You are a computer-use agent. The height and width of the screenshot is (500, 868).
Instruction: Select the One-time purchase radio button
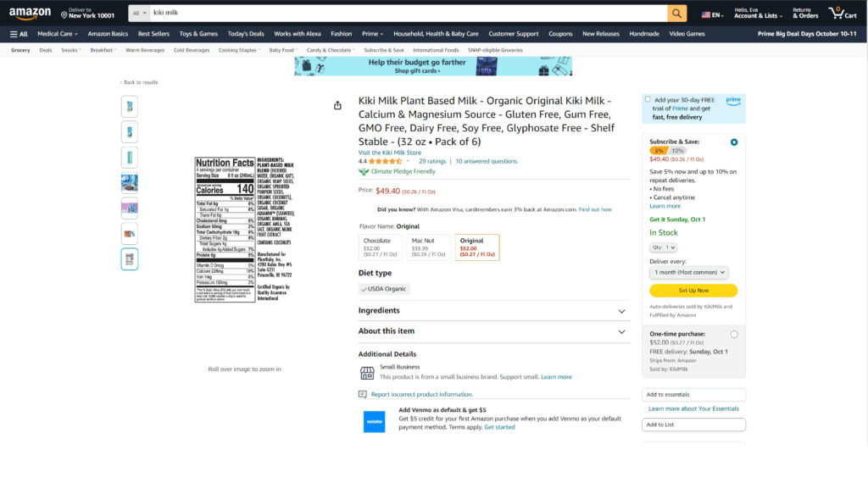tap(734, 335)
